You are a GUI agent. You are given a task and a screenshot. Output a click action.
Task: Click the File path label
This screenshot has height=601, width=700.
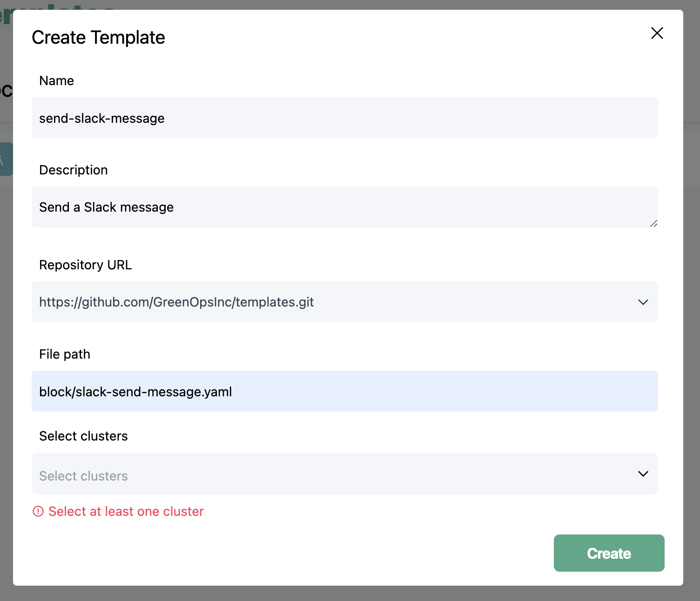point(65,354)
